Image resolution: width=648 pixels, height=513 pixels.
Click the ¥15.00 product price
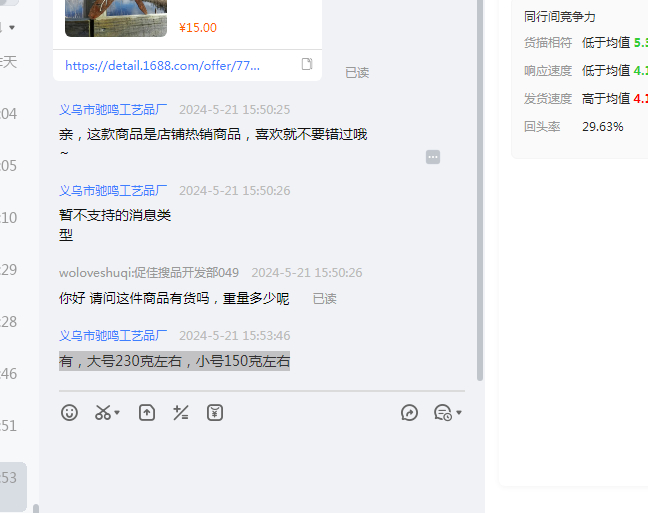pos(198,28)
